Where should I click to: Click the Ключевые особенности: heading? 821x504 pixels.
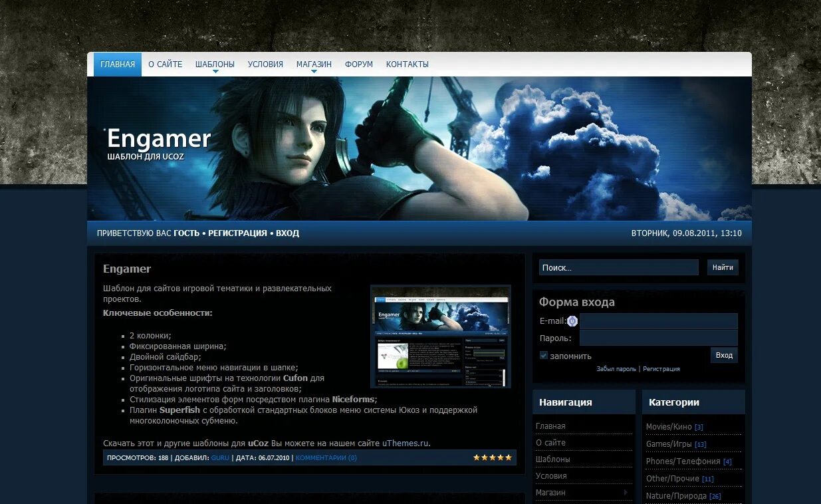[158, 313]
